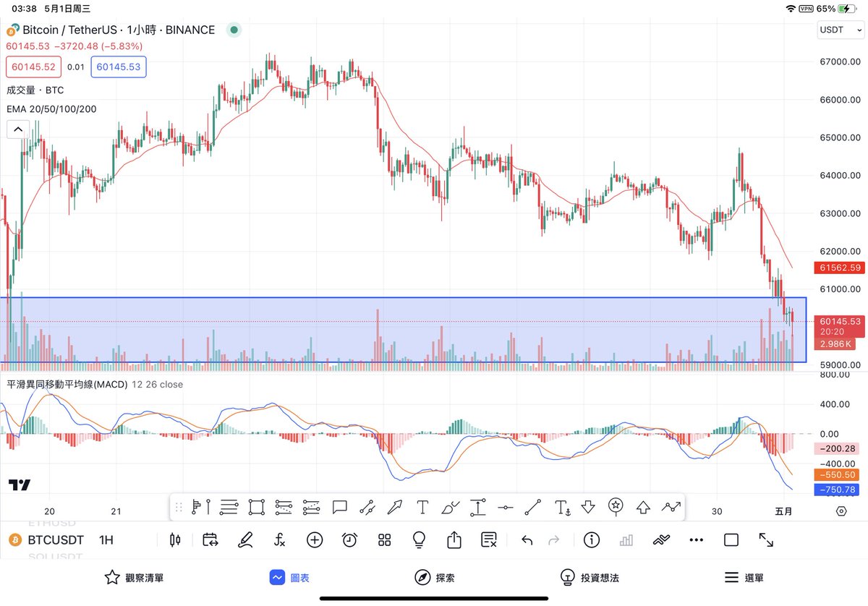Select the Fibonacci retracement tool
This screenshot has height=606, width=868.
click(x=284, y=507)
